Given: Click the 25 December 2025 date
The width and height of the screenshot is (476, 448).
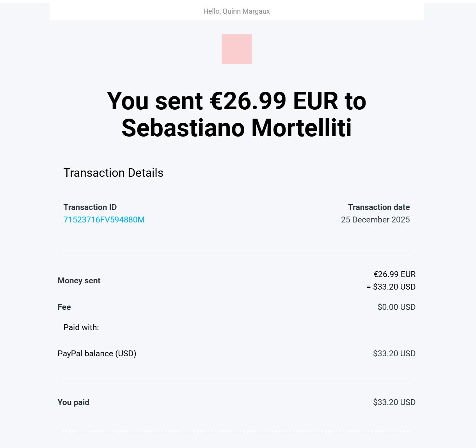Looking at the screenshot, I should (375, 220).
